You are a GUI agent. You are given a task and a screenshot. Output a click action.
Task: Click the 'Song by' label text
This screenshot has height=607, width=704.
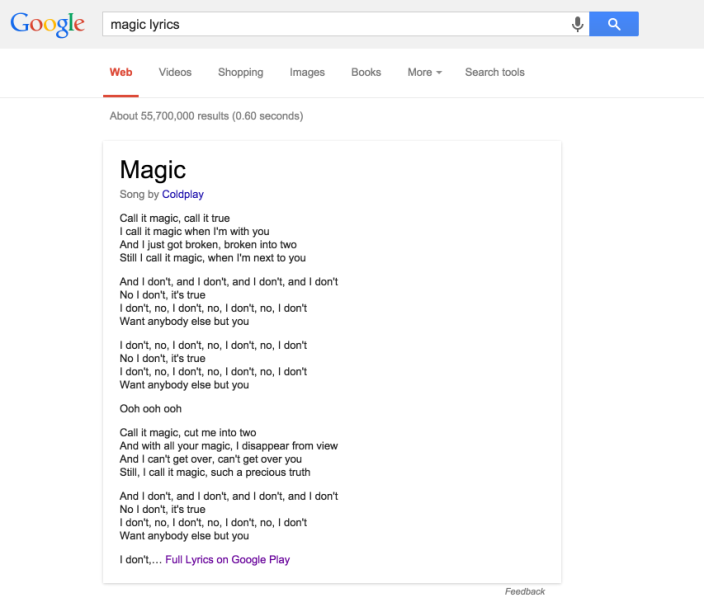(x=139, y=194)
